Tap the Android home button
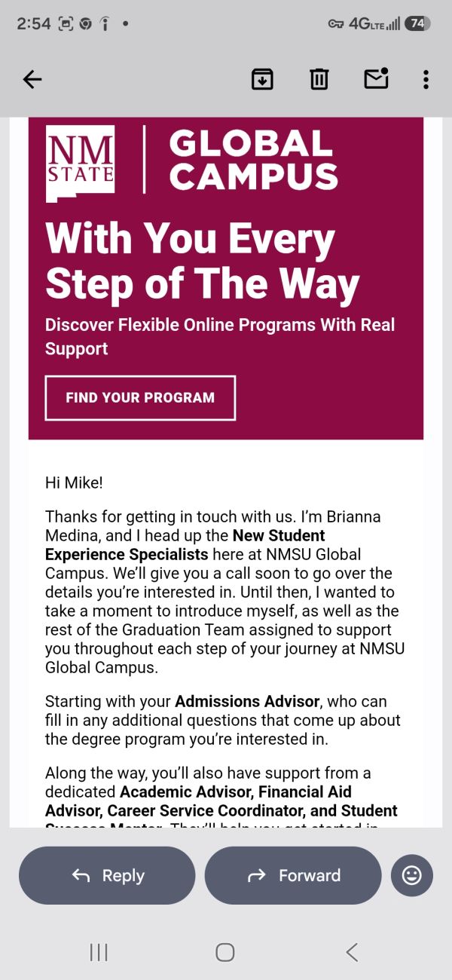The width and height of the screenshot is (452, 980). click(225, 952)
